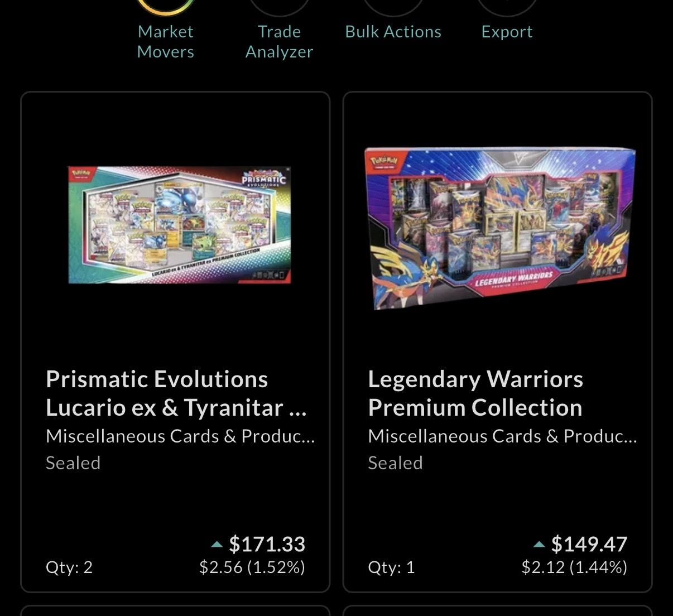The height and width of the screenshot is (616, 673).
Task: Open Market Movers via its text label
Action: 165,42
